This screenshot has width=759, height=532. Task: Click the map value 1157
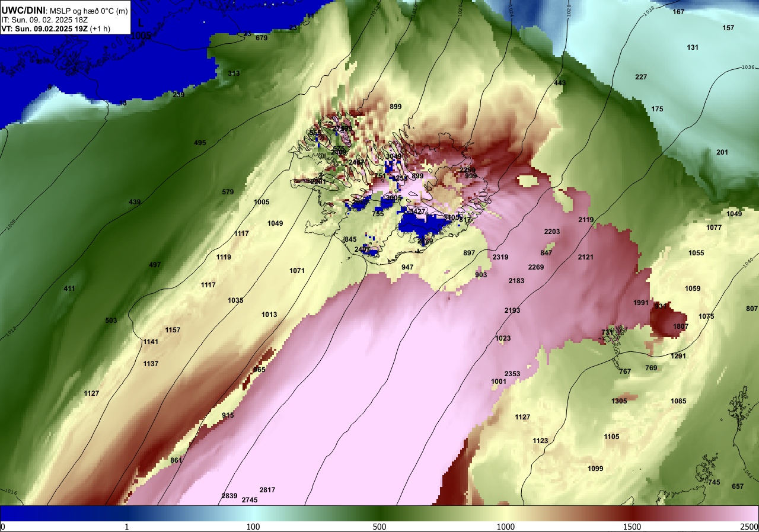click(x=173, y=330)
